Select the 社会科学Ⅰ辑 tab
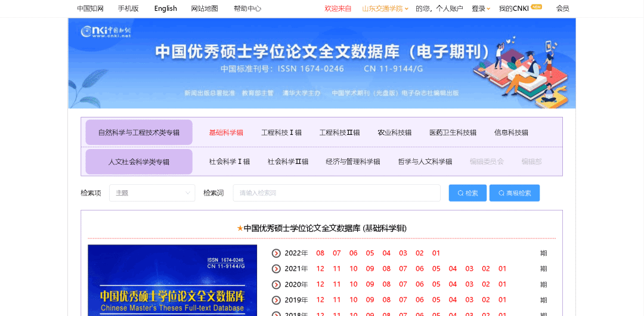 point(229,162)
